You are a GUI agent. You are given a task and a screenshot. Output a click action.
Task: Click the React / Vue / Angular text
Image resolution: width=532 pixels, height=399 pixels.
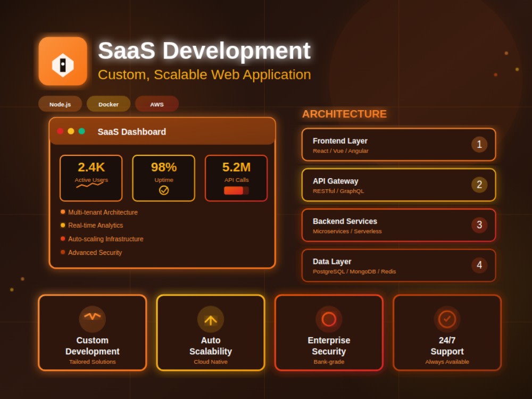340,151
